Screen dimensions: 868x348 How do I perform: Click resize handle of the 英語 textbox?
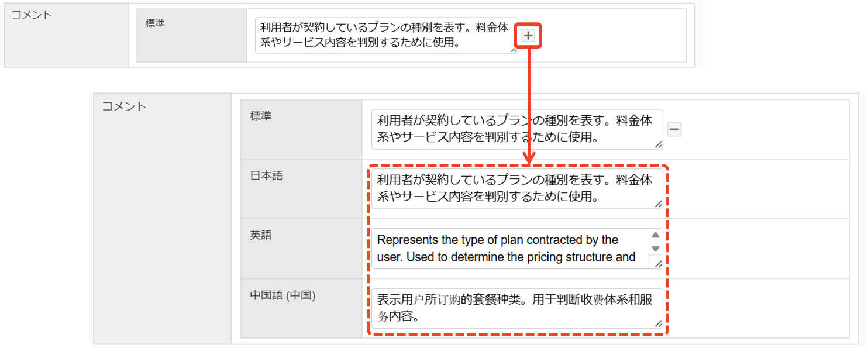pos(658,264)
